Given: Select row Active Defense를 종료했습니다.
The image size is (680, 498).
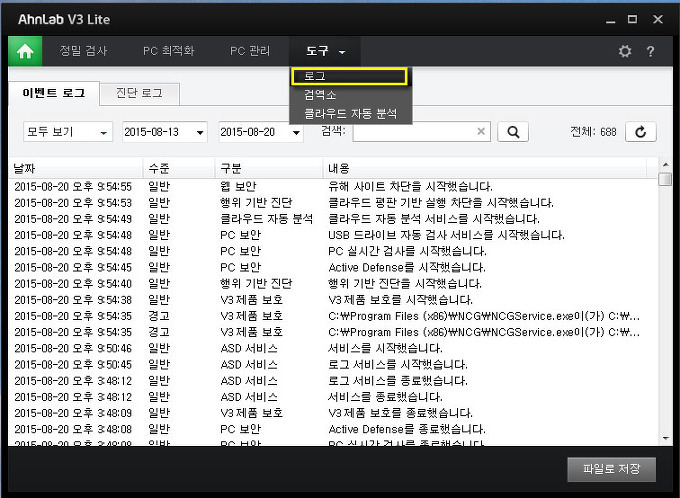Looking at the screenshot, I should [x=333, y=429].
